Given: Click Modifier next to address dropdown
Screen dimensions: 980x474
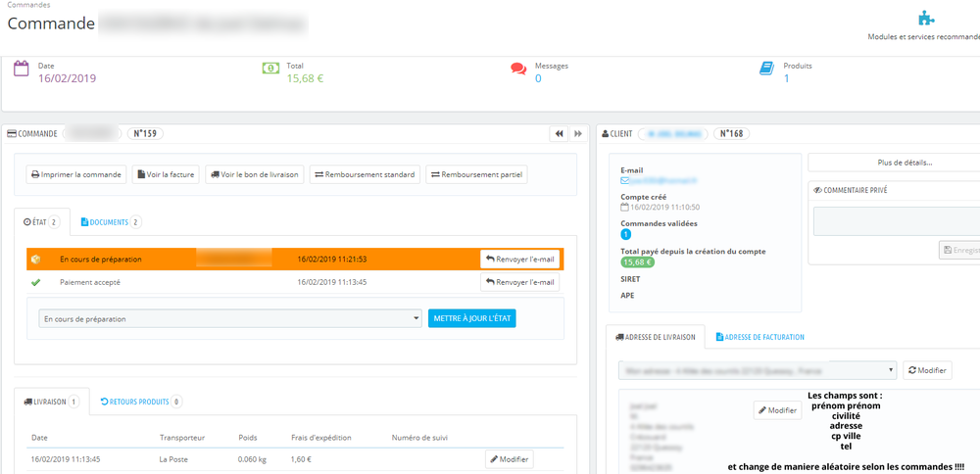Looking at the screenshot, I should 927,370.
